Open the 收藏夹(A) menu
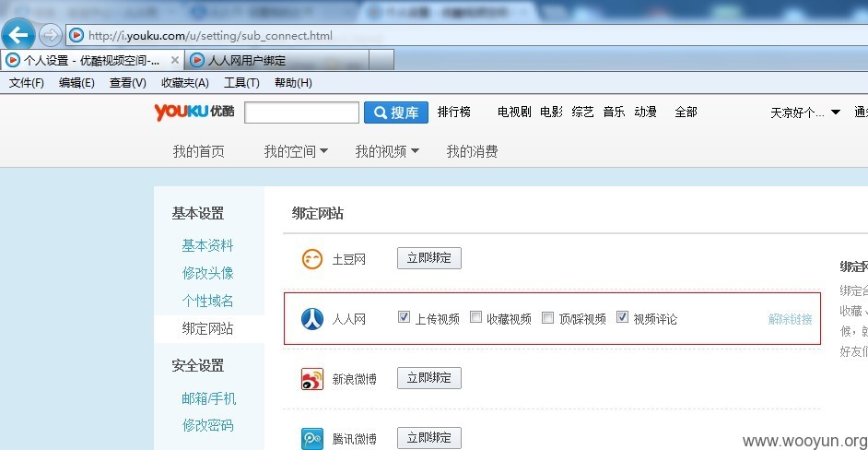868x450 pixels. click(185, 83)
